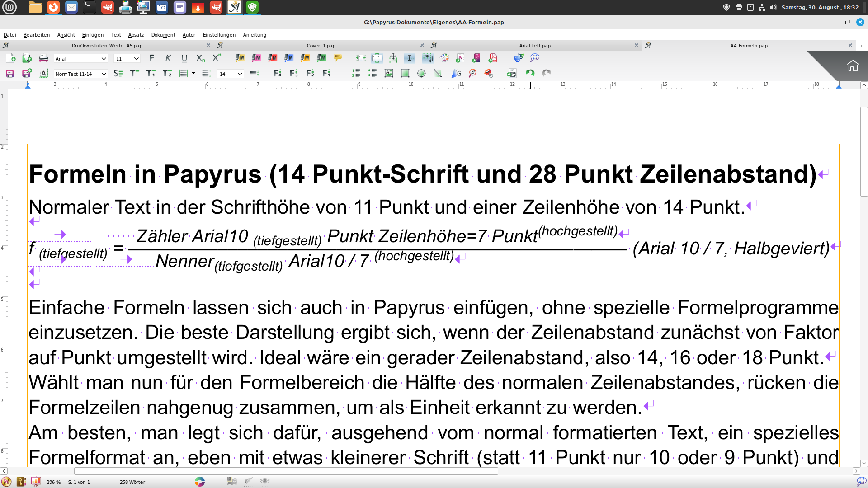Open Firefox from the system panel

(x=53, y=7)
